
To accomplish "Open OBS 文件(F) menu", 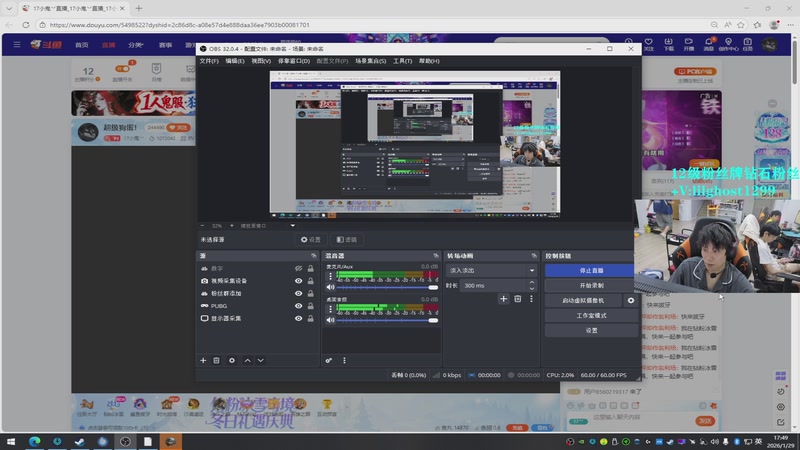I will pos(209,61).
